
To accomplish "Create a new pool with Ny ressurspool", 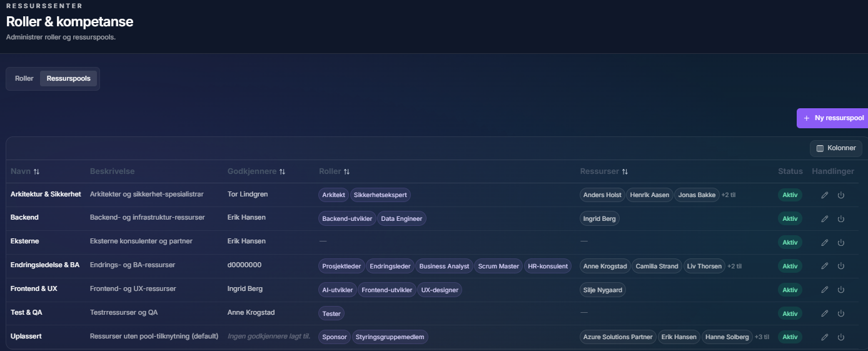I will (832, 118).
